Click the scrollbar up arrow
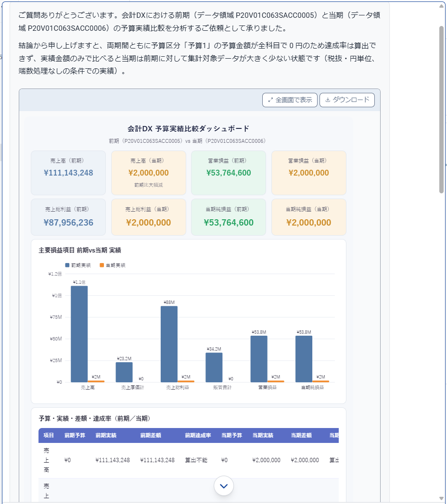Image resolution: width=447 pixels, height=504 pixels. click(442, 6)
